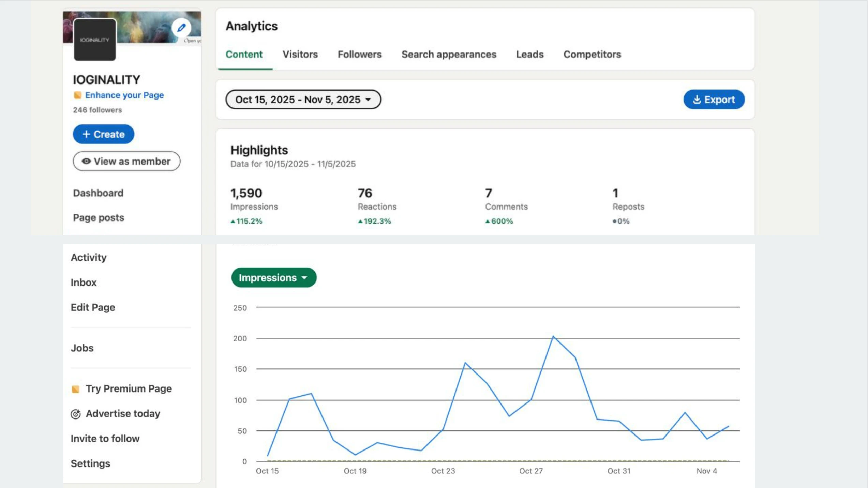This screenshot has height=488, width=868.
Task: Expand the Impressions metric dropdown
Action: (273, 277)
